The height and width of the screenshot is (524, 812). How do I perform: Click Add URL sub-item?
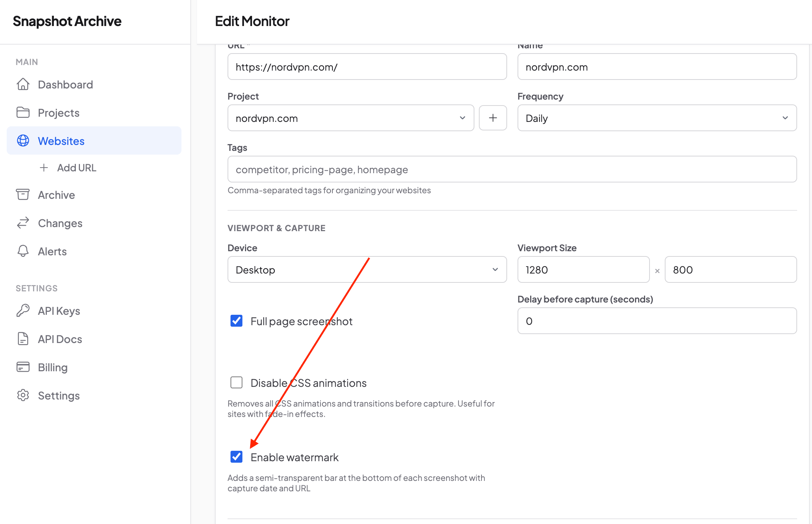77,168
